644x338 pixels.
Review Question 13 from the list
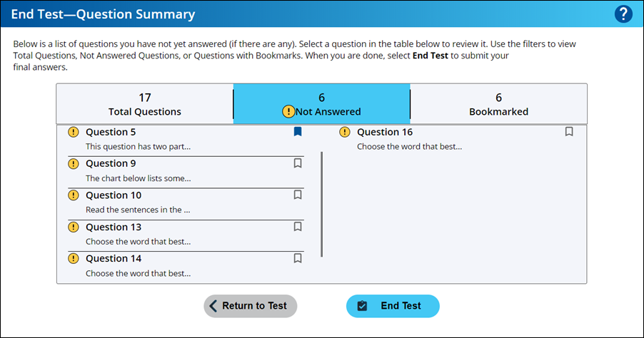coord(186,235)
